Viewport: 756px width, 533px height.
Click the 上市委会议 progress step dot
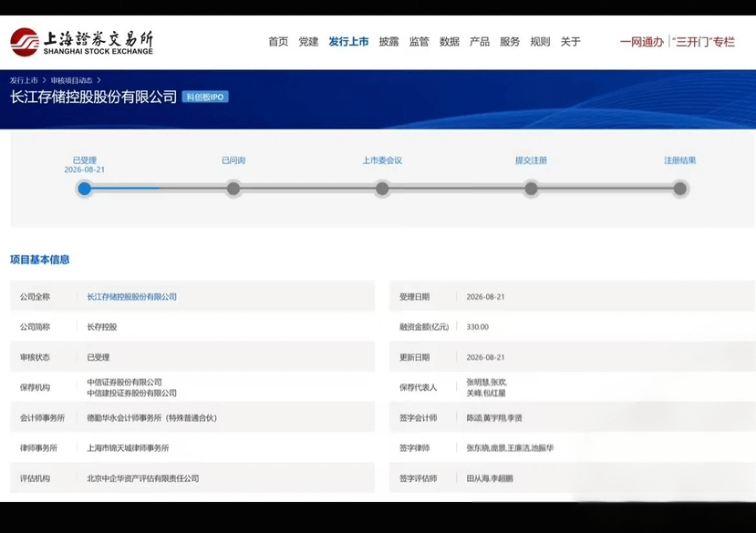tap(382, 189)
